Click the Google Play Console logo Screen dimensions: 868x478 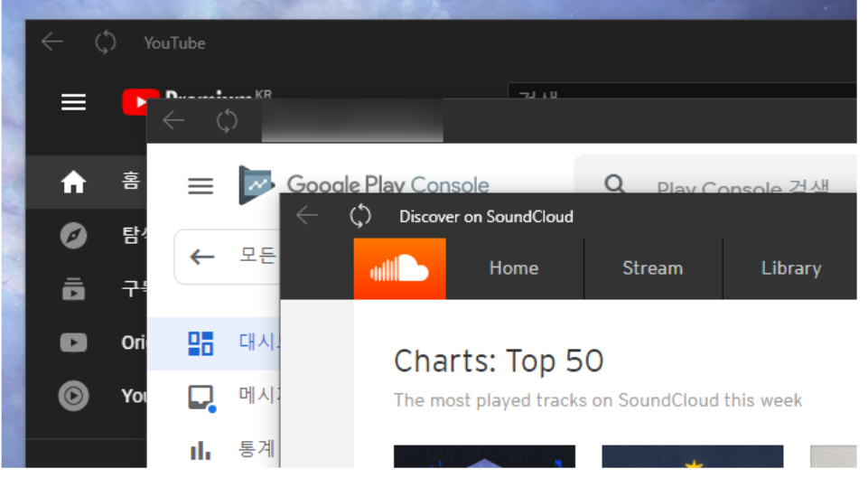click(363, 185)
